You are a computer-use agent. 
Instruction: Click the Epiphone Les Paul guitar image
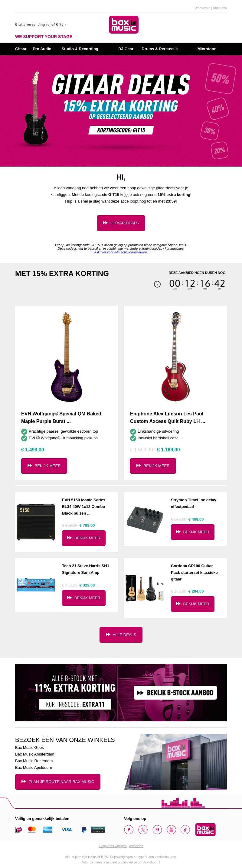(175, 356)
